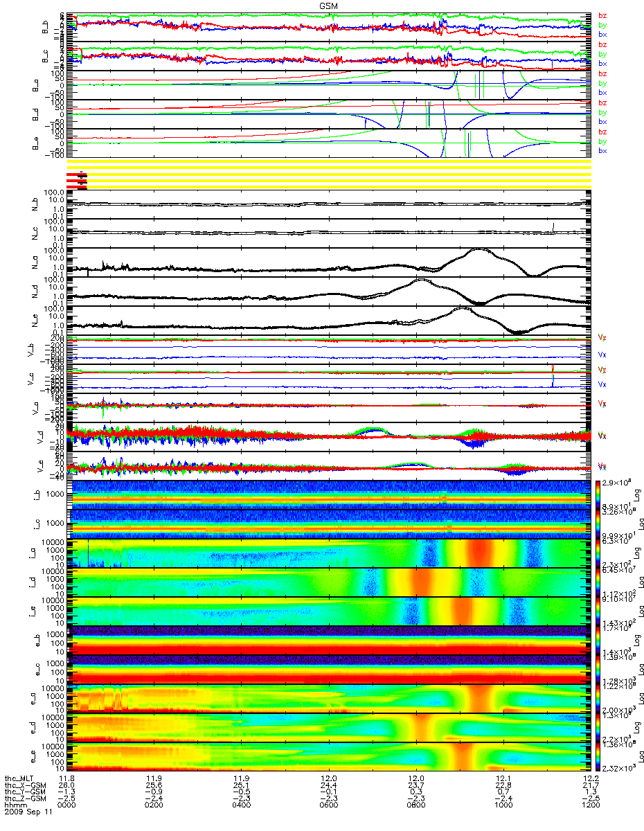Click the hhmm time axis label
This screenshot has width=644, height=831.
pos(15,805)
